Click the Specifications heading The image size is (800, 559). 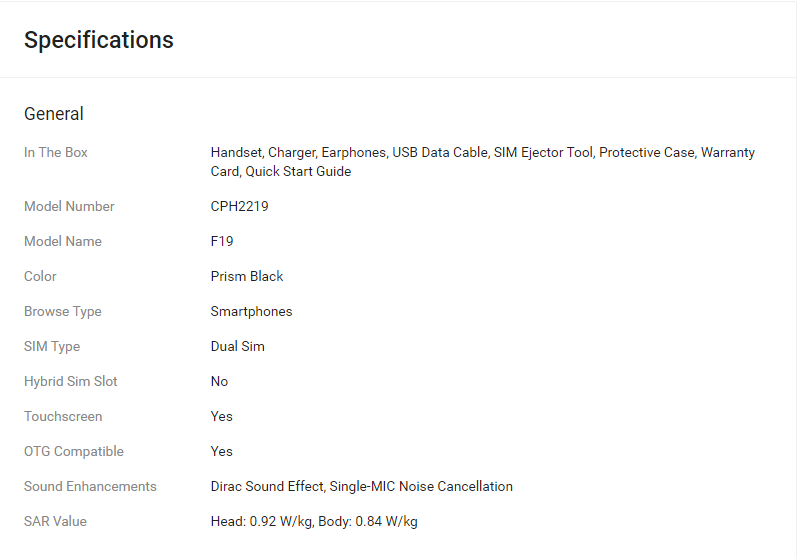click(99, 40)
